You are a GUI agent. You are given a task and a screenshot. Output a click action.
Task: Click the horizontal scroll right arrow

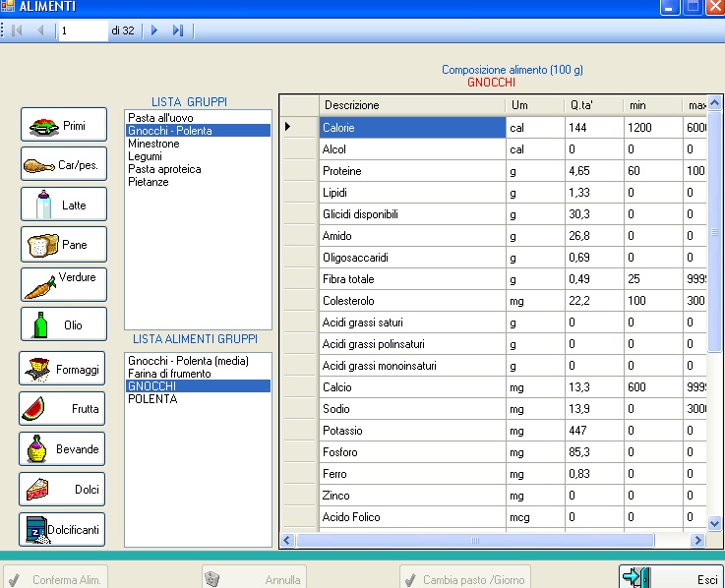coord(697,540)
